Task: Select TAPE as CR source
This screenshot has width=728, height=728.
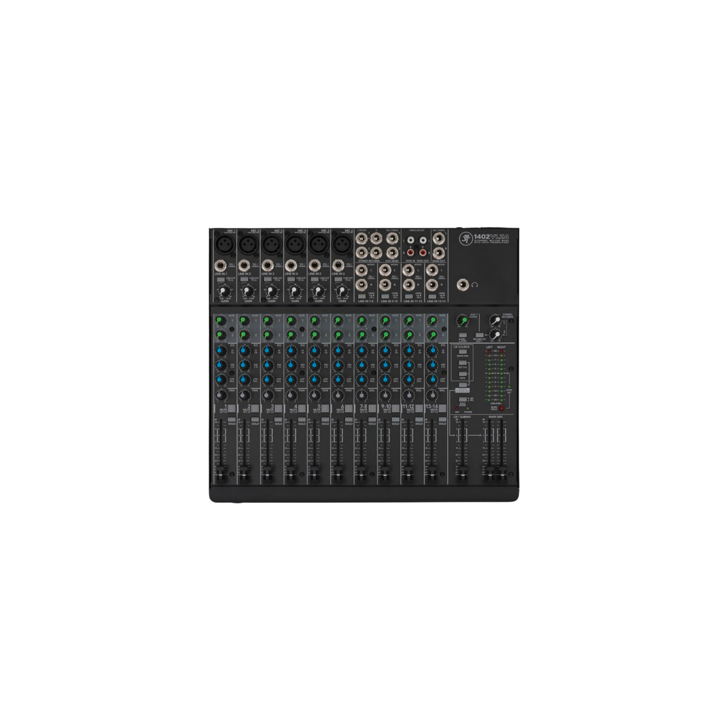Action: (x=463, y=374)
